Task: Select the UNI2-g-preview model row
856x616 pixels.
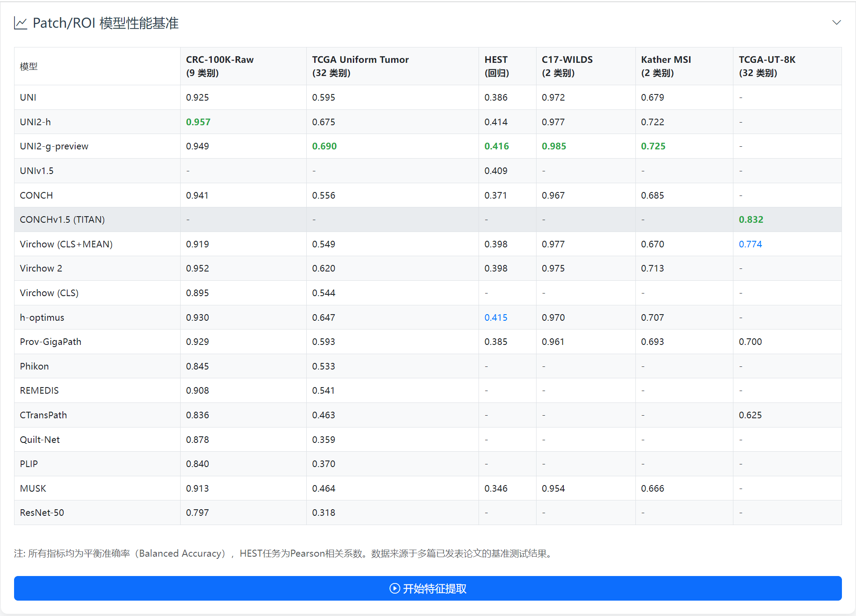Action: tap(54, 146)
